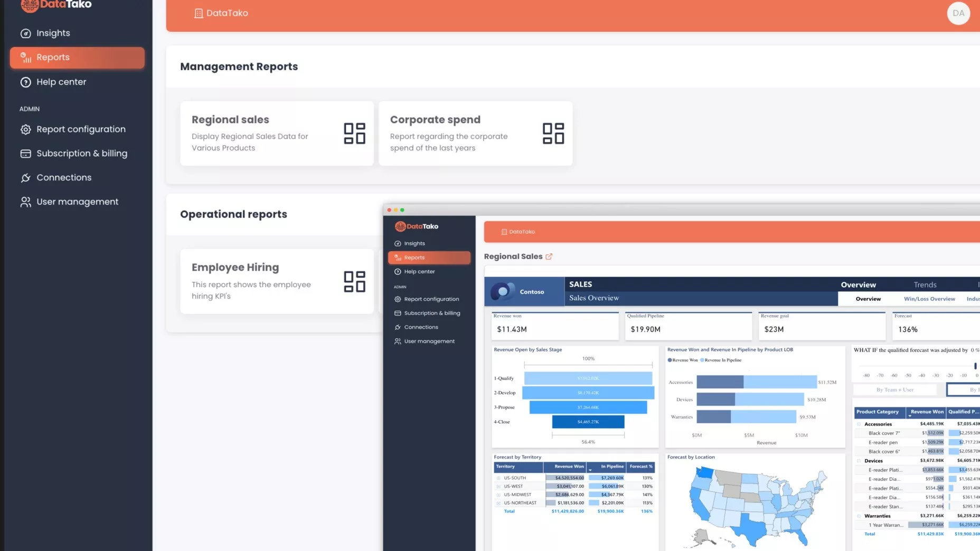980x551 pixels.
Task: Switch to the Trends tab
Action: point(925,285)
